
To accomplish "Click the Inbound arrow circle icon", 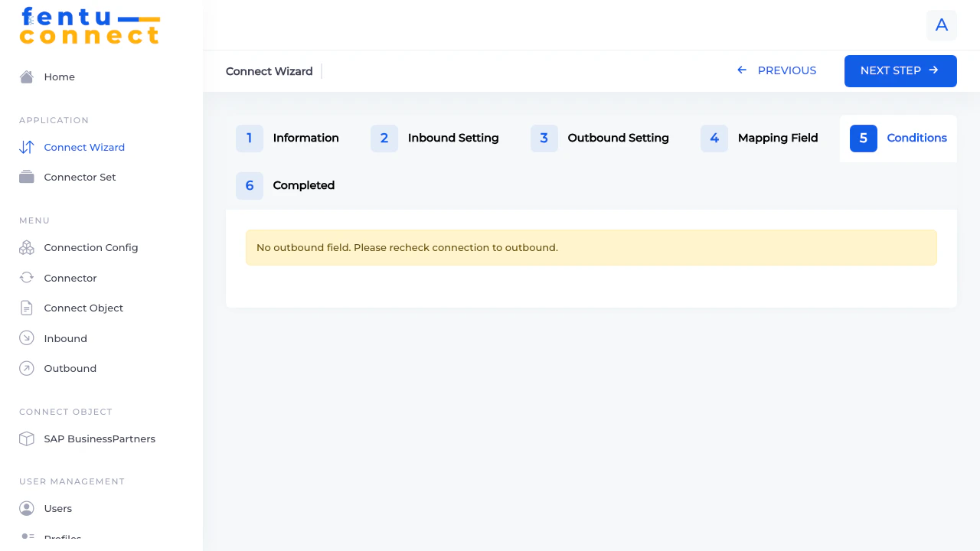I will [27, 338].
